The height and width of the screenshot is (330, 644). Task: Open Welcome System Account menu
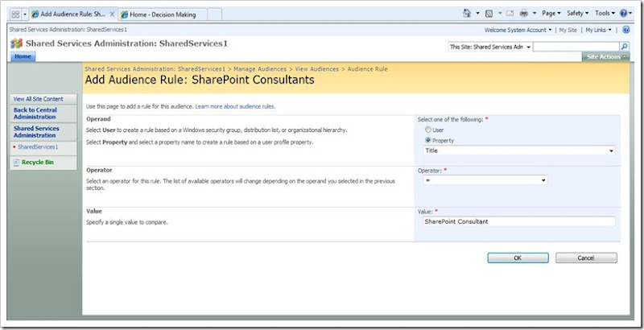click(x=518, y=30)
